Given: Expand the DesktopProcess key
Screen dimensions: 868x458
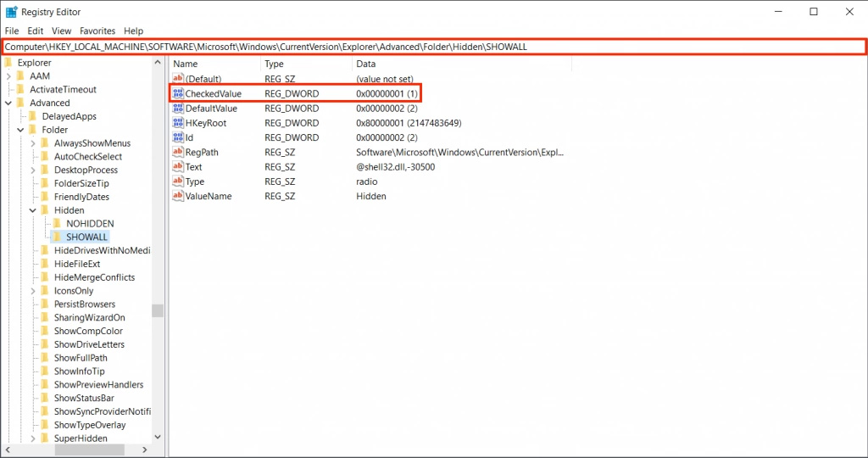Looking at the screenshot, I should (33, 170).
